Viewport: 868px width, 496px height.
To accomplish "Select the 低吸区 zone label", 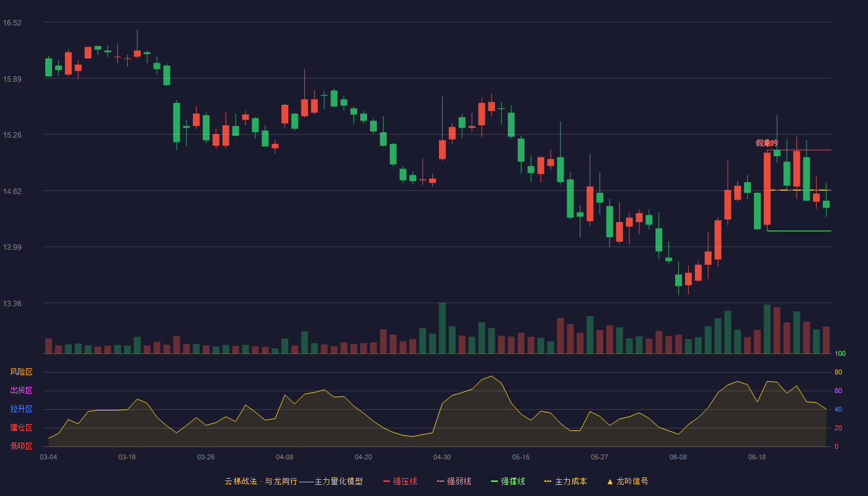I will 21,446.
